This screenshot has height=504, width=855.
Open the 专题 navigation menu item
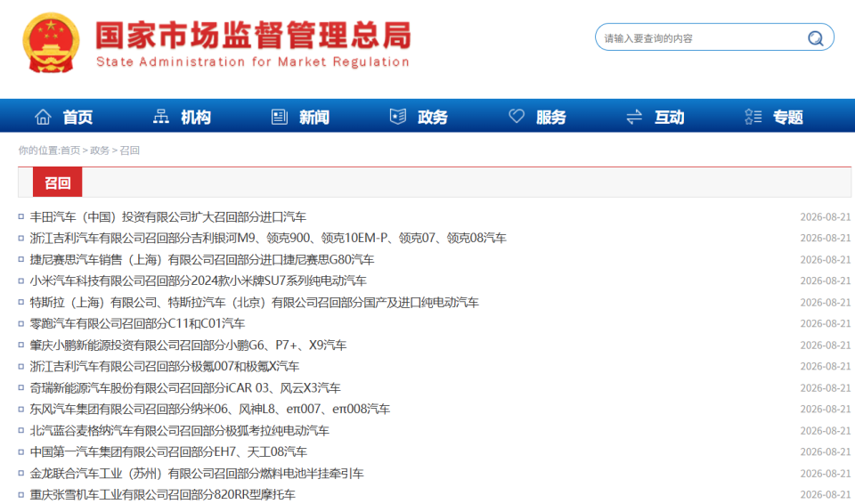click(788, 118)
